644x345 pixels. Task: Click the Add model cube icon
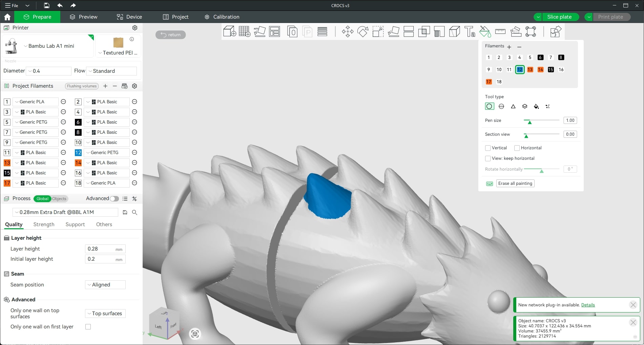click(229, 31)
